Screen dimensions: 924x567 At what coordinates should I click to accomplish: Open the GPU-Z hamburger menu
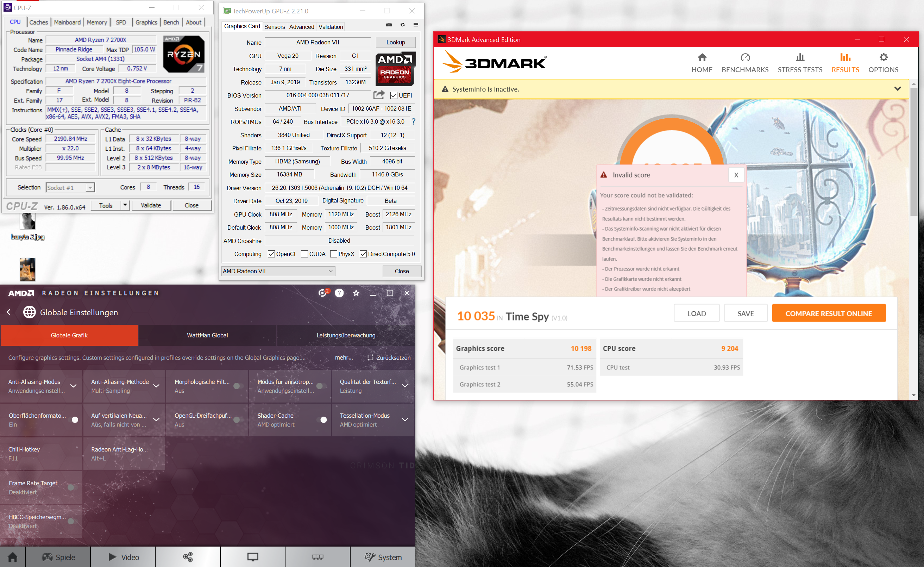click(416, 25)
